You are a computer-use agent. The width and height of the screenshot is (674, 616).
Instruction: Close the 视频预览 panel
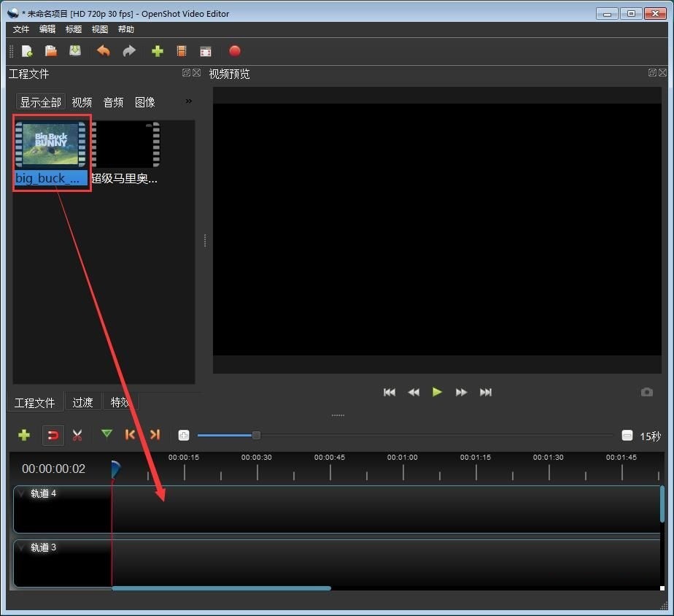662,73
